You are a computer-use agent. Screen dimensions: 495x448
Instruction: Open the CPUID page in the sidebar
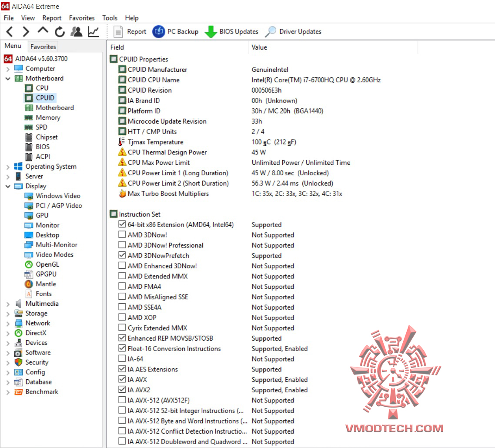pyautogui.click(x=44, y=97)
